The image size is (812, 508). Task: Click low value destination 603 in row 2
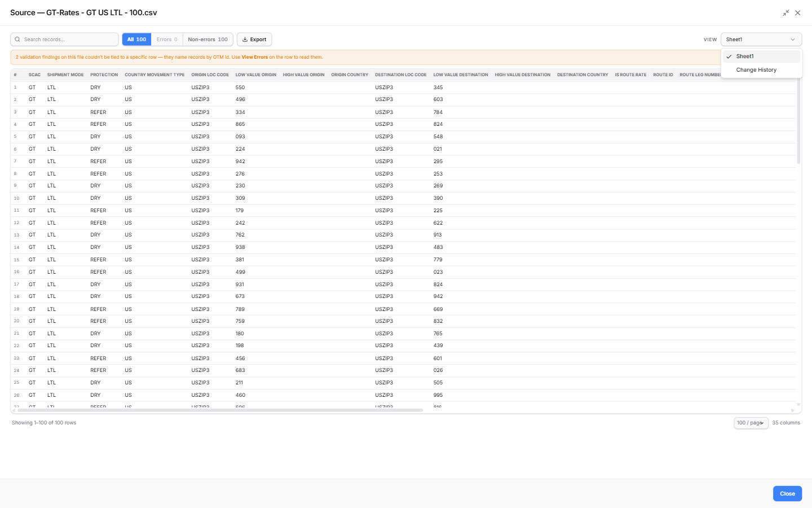click(x=438, y=99)
